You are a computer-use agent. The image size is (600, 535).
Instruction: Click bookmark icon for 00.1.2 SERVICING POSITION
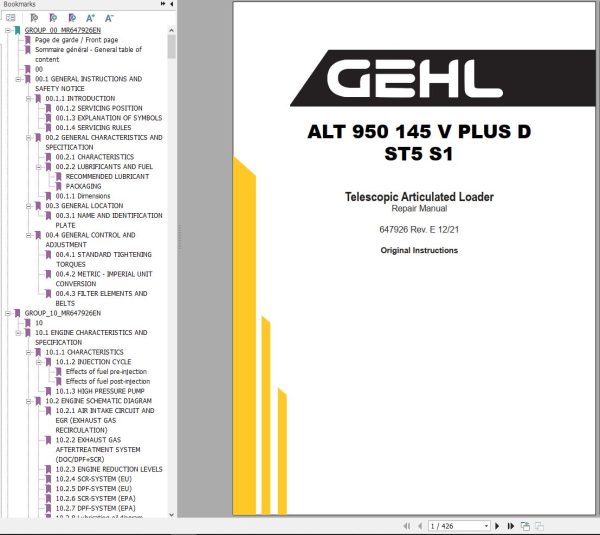coord(48,108)
